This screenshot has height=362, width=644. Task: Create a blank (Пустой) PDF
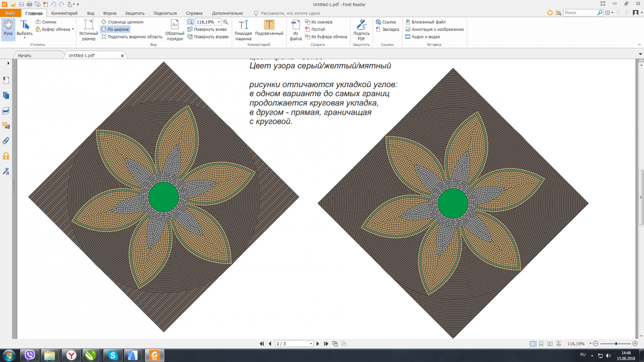pyautogui.click(x=315, y=29)
